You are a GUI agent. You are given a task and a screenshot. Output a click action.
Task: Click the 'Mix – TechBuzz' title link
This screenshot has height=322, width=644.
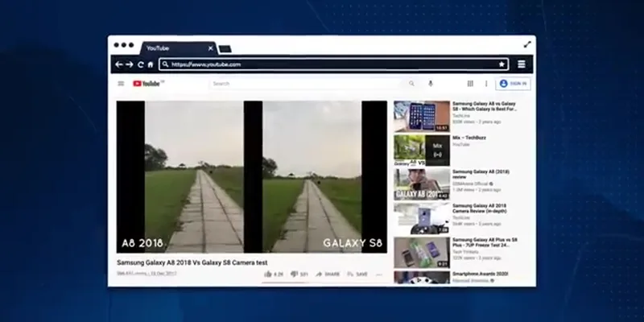point(469,138)
